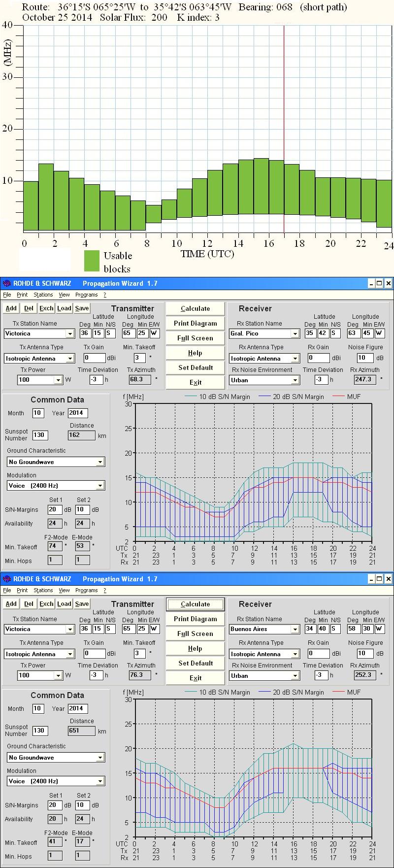Click Print Diagram in lower window
The width and height of the screenshot is (394, 868).
click(195, 619)
